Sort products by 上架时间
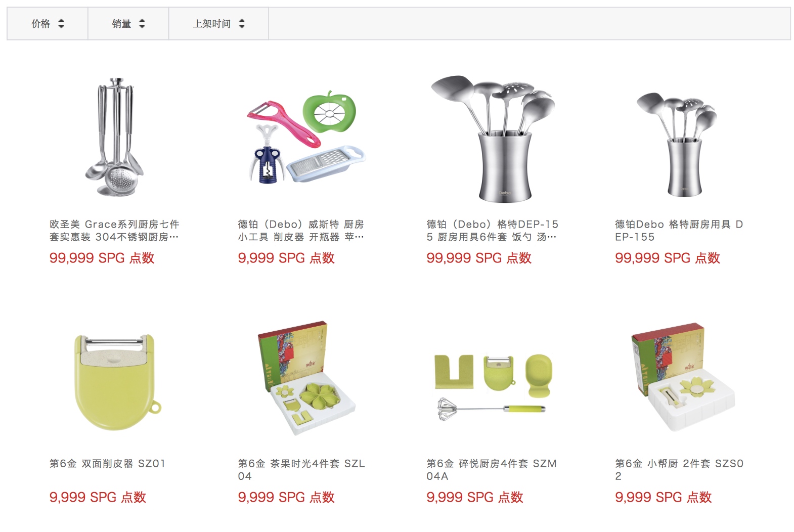Screen dimensions: 794x532 click(218, 24)
